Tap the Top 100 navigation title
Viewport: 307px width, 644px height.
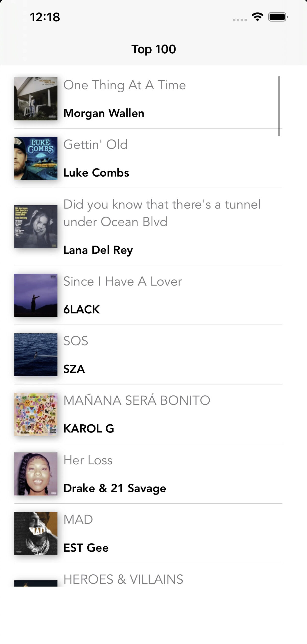[x=153, y=49]
